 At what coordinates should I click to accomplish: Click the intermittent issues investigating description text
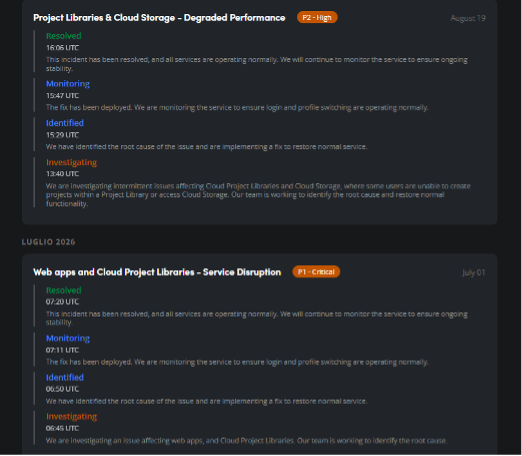[x=258, y=195]
